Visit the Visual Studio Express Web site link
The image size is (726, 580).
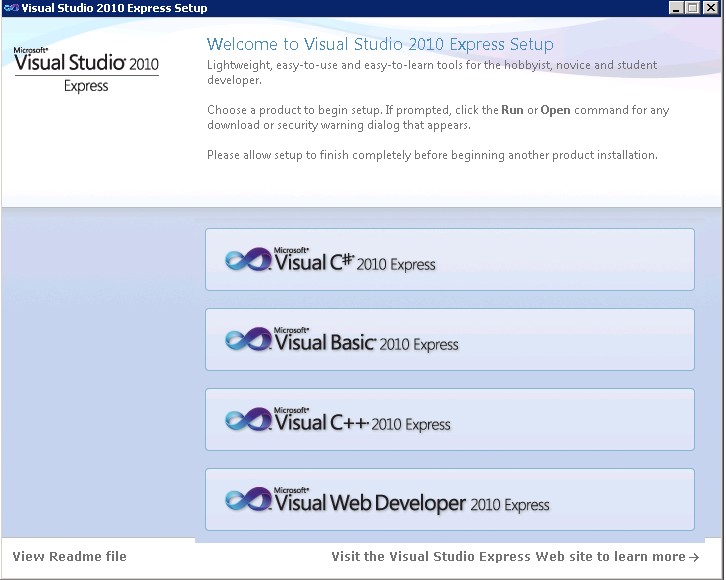point(515,556)
